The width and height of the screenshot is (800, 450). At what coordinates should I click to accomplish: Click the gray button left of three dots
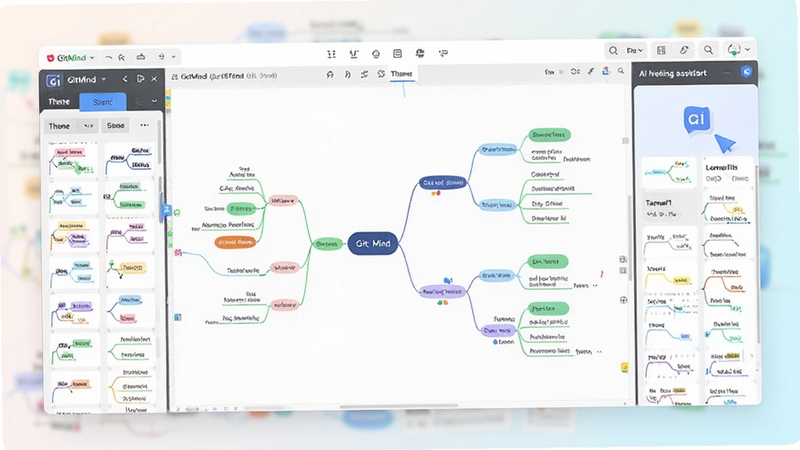click(115, 126)
